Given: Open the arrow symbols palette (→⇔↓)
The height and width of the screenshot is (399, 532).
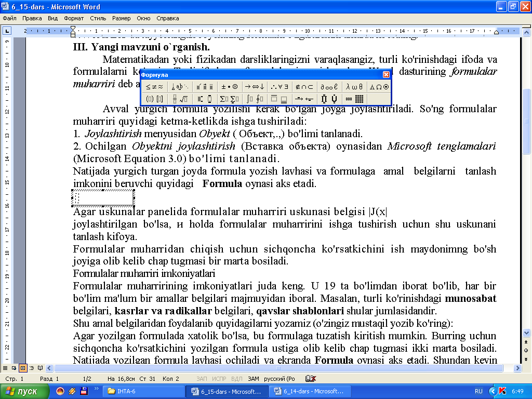Looking at the screenshot, I should coord(255,87).
